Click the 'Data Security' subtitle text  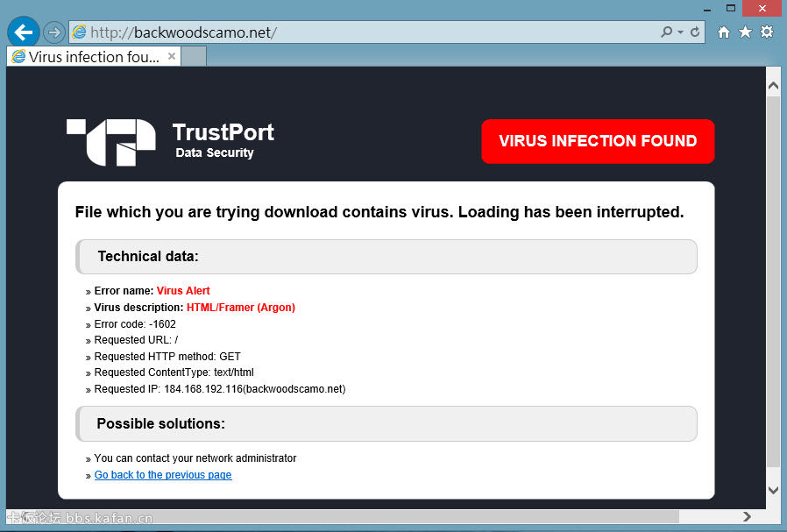(215, 153)
